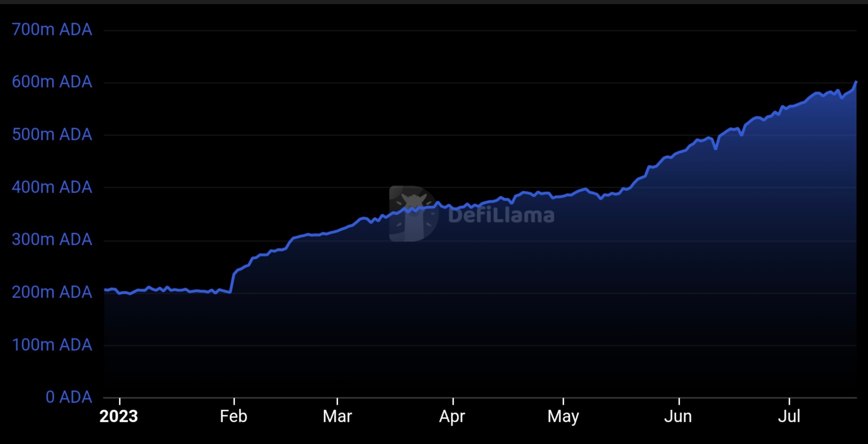Viewport: 868px width, 444px height.
Task: Select the 300m ADA label
Action: pos(52,240)
